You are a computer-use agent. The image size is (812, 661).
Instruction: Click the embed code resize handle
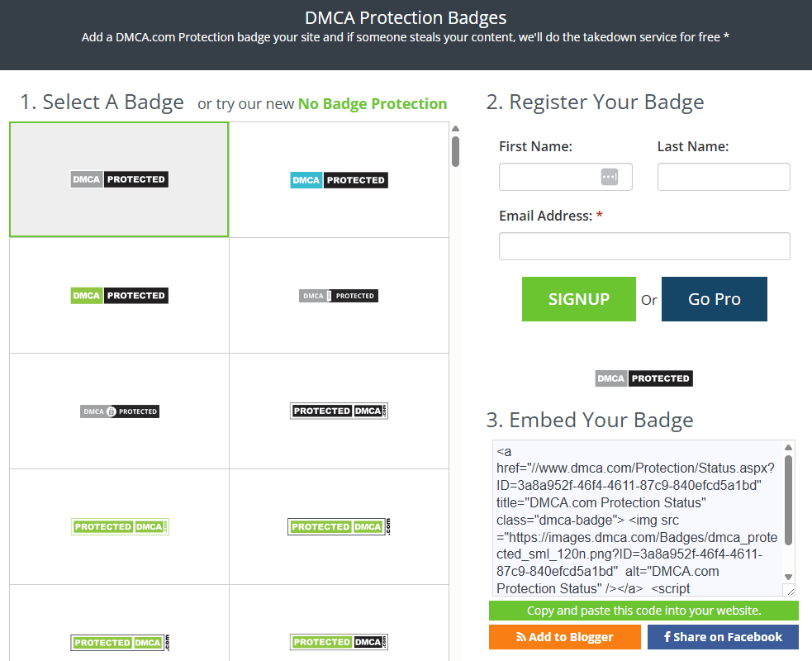tap(789, 590)
